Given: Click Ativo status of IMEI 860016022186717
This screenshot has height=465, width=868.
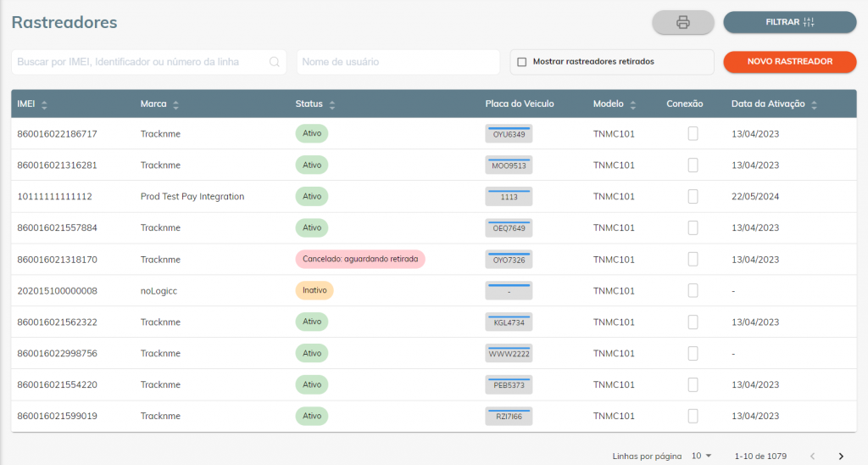Looking at the screenshot, I should click(312, 133).
